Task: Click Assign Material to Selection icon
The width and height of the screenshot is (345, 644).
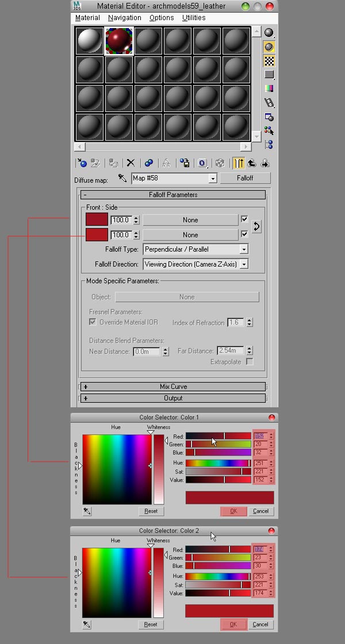Action: (113, 163)
